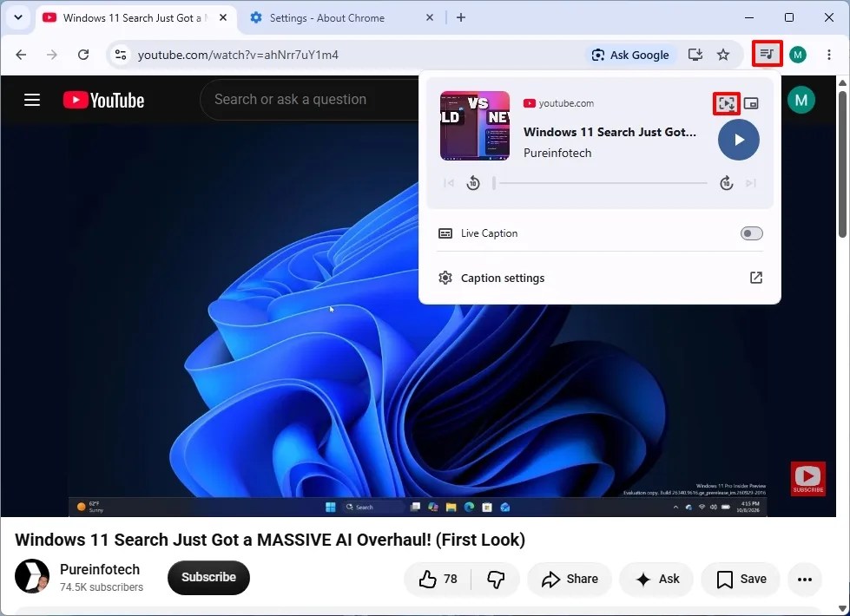The height and width of the screenshot is (616, 850).
Task: Close the Settings - About Chrome tab
Action: click(x=429, y=18)
